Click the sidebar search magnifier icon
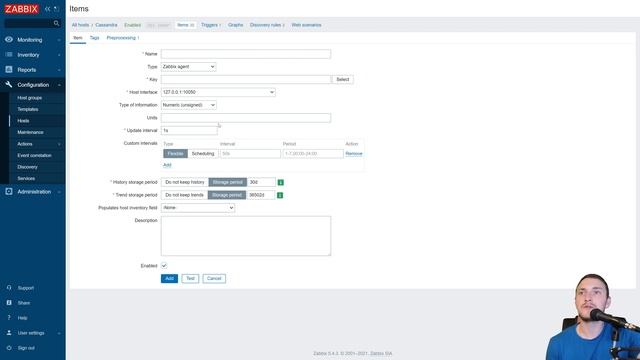The width and height of the screenshot is (640, 360). (56, 23)
